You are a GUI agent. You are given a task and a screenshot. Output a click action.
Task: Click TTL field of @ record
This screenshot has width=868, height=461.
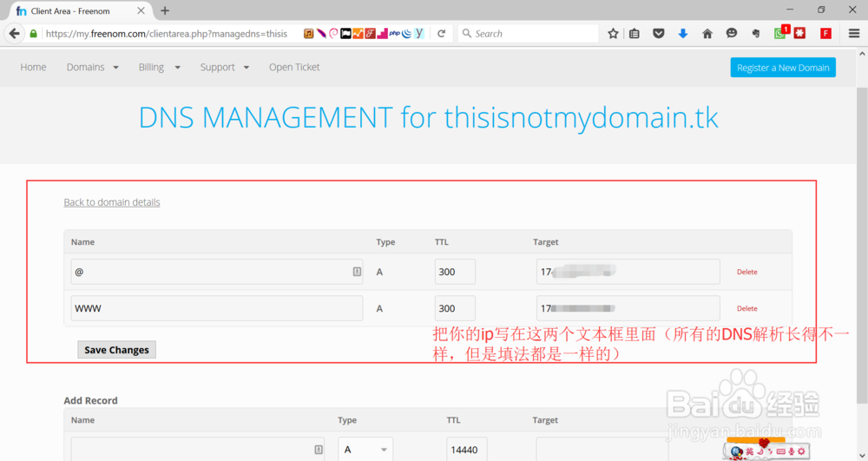[x=455, y=272]
